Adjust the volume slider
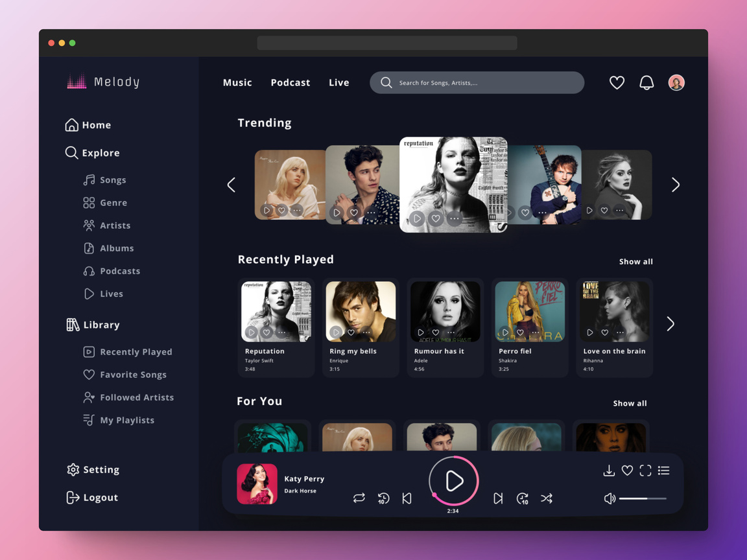The height and width of the screenshot is (560, 747). [x=642, y=498]
